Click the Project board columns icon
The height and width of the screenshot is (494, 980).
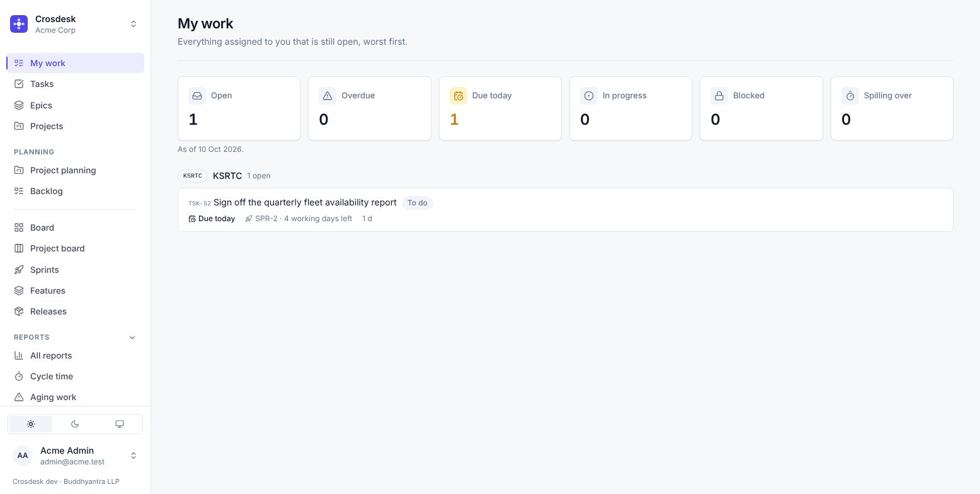[x=19, y=248]
